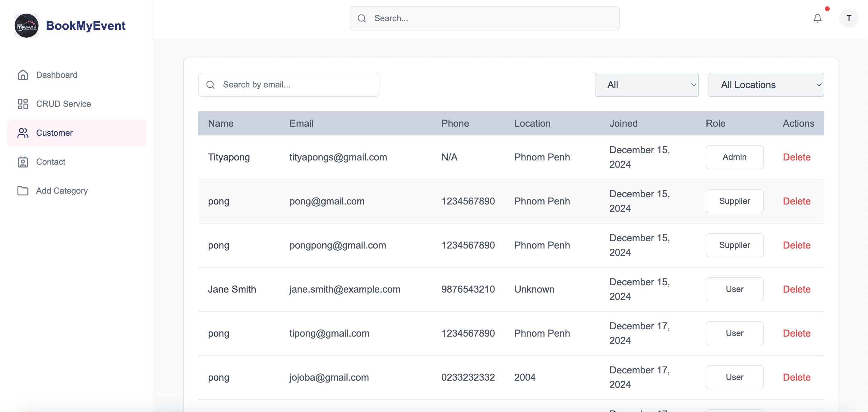The height and width of the screenshot is (412, 868).
Task: Open the CRUD Service menu item
Action: coord(63,104)
